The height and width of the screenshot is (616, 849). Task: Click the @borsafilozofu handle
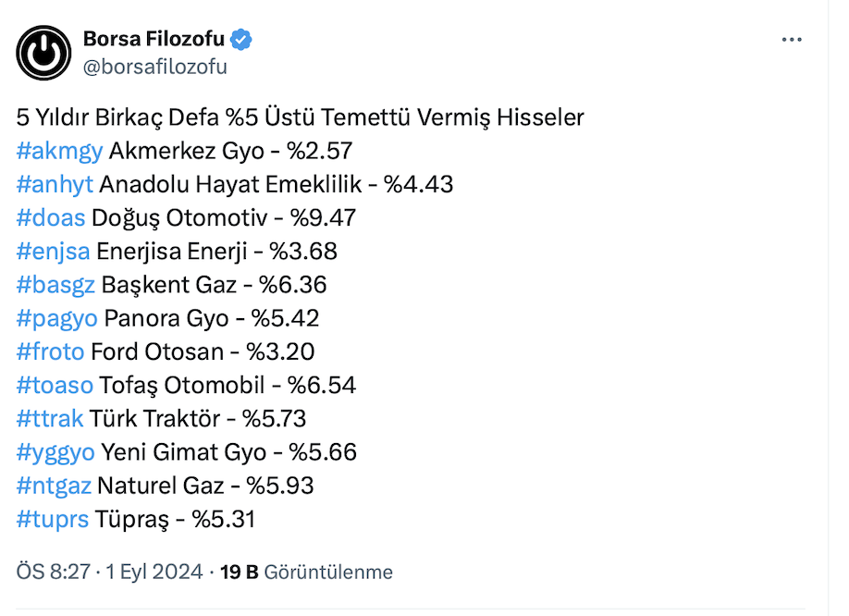point(155,67)
